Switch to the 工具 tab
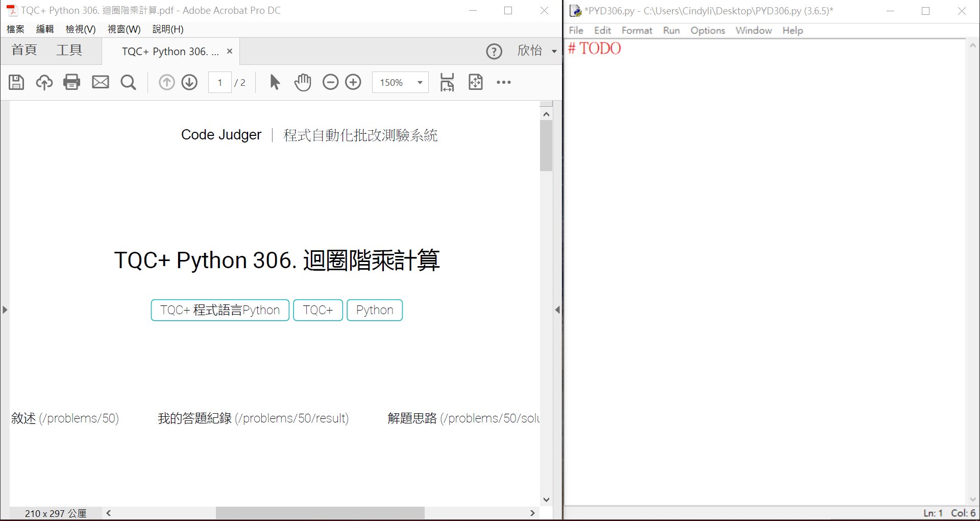This screenshot has height=521, width=980. [x=69, y=50]
